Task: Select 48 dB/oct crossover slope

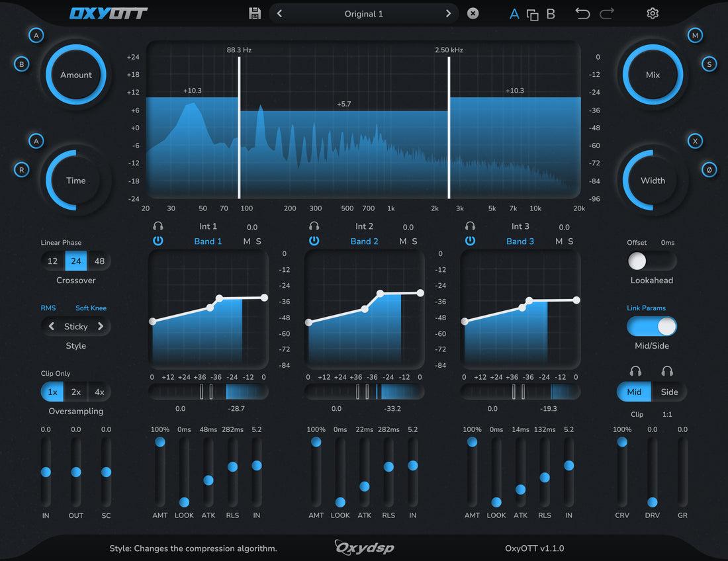Action: tap(99, 261)
